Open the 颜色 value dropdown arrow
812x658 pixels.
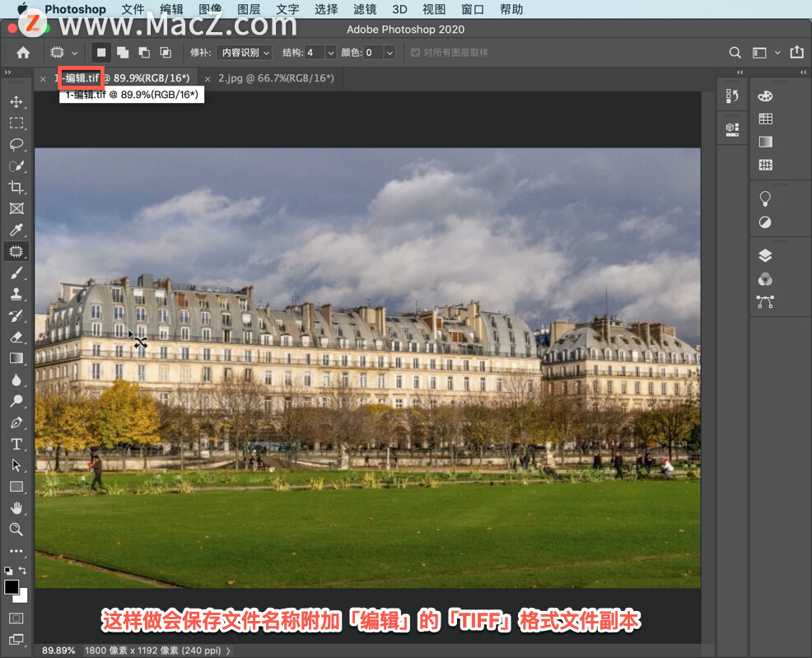click(390, 52)
